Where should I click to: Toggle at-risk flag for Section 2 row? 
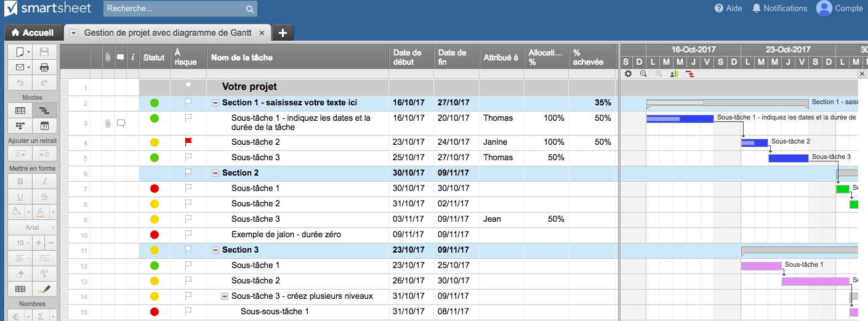pos(189,173)
